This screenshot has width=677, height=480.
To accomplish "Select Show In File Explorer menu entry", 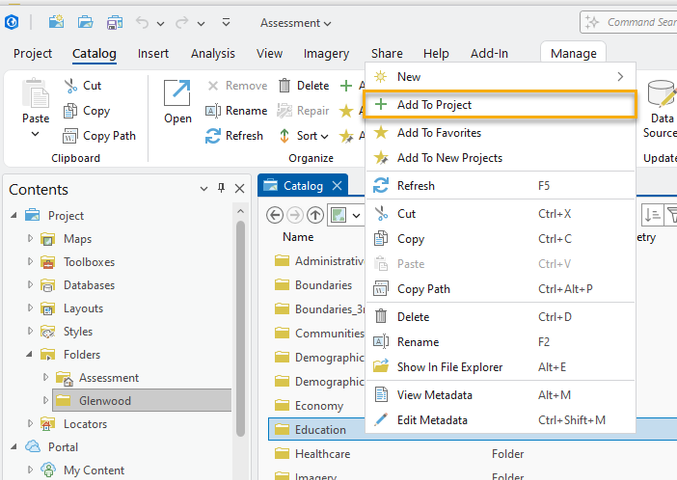I will coord(449,367).
